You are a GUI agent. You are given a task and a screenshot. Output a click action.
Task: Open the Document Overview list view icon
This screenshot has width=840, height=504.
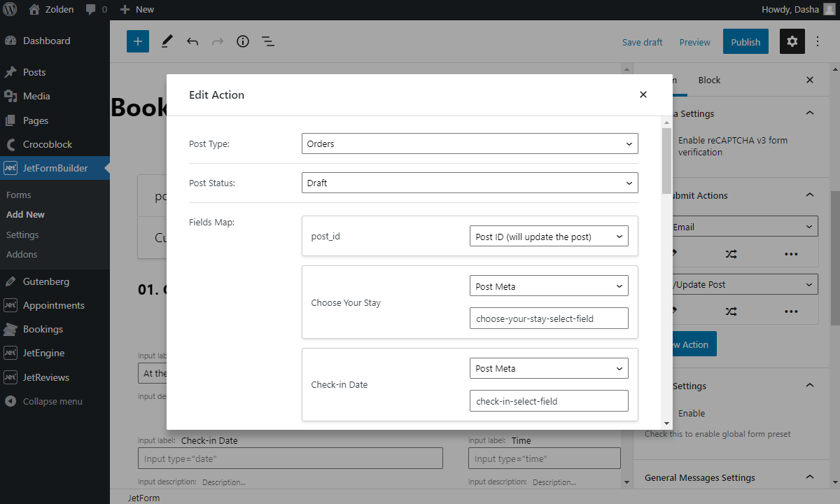268,41
